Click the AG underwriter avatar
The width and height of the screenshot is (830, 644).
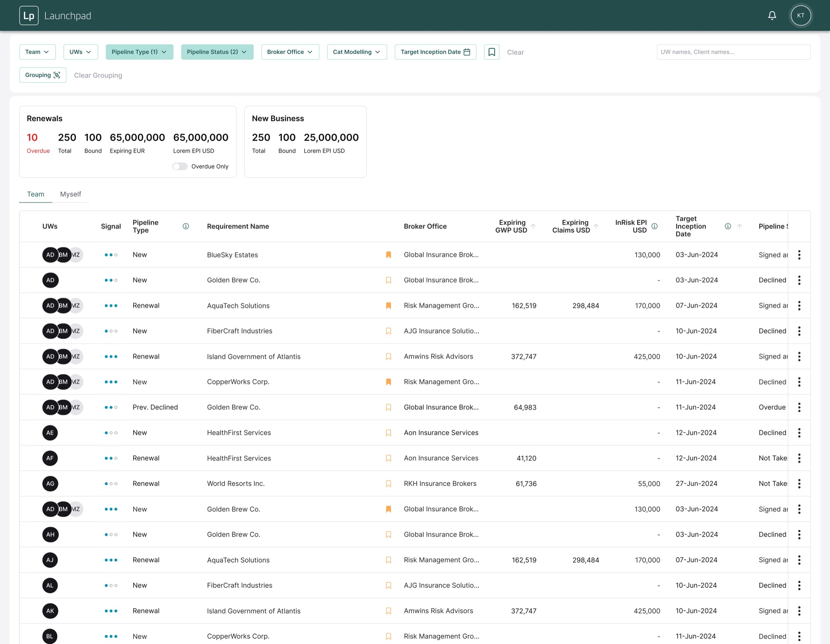click(x=50, y=484)
